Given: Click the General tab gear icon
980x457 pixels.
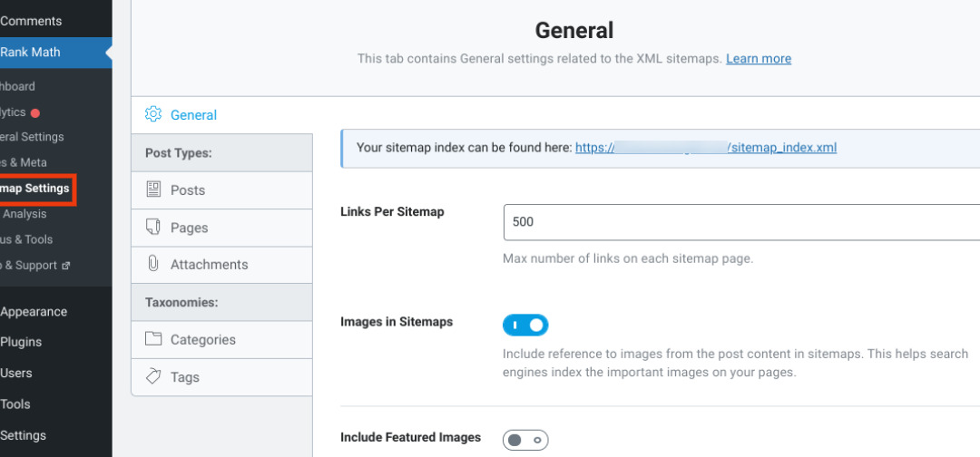Looking at the screenshot, I should coord(153,114).
